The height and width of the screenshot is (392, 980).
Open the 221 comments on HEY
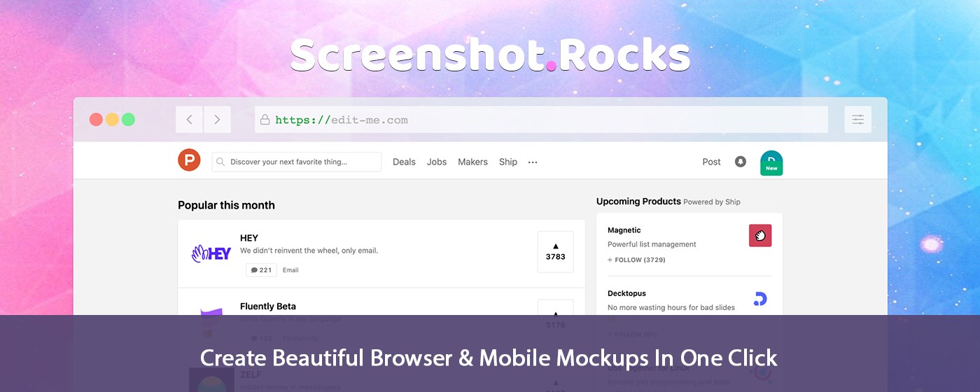click(x=261, y=270)
